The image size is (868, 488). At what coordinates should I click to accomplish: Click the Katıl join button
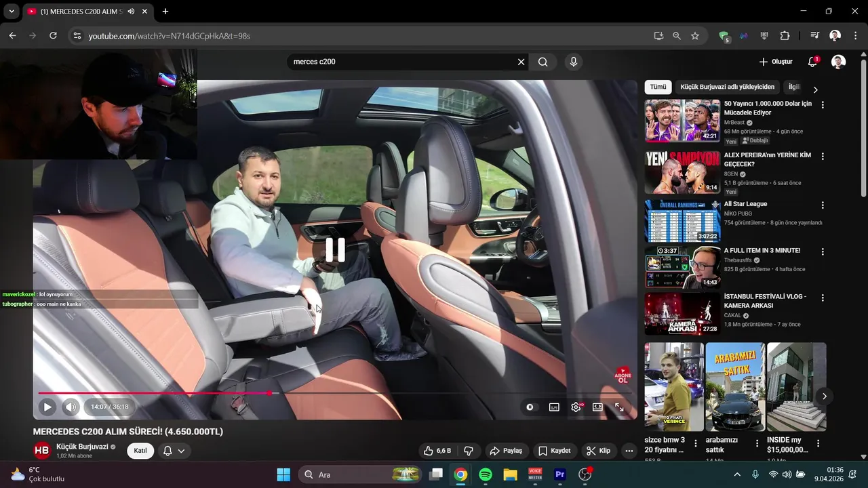[140, 451]
